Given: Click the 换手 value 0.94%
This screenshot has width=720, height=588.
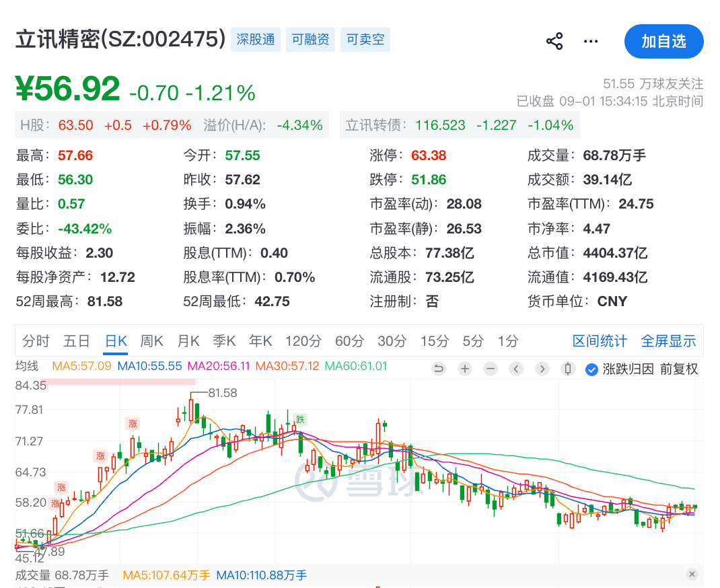Looking at the screenshot, I should [x=245, y=204].
